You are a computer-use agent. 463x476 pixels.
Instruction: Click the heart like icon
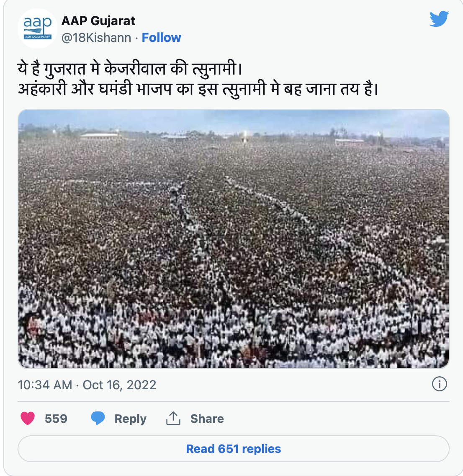[28, 418]
